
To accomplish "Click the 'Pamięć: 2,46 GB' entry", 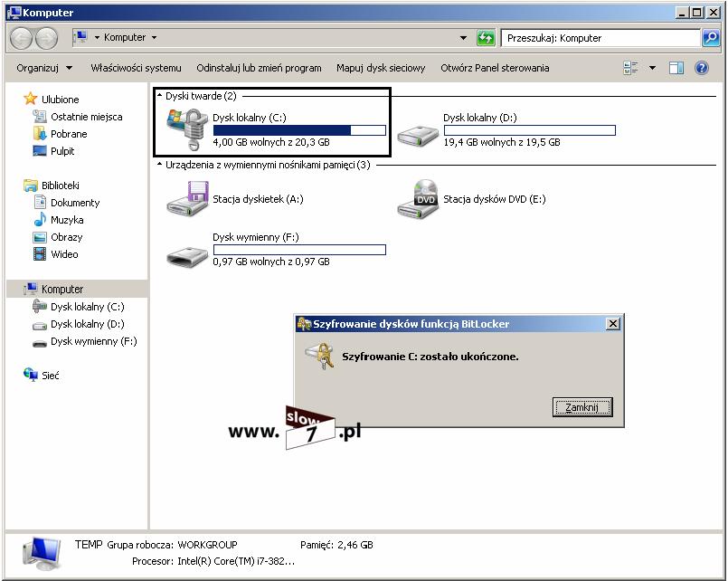I will coord(336,545).
